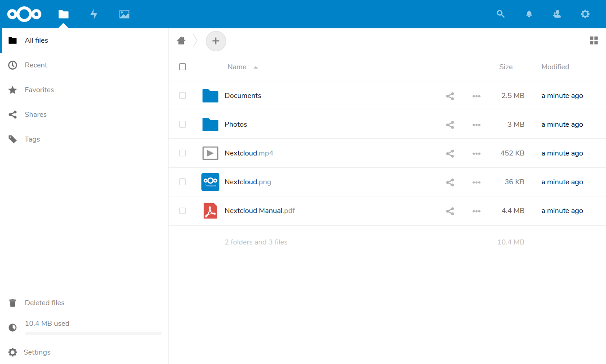Screen dimensions: 606x364
Task: Tick the checkbox for Nextcloud.png
Action: pyautogui.click(x=183, y=182)
